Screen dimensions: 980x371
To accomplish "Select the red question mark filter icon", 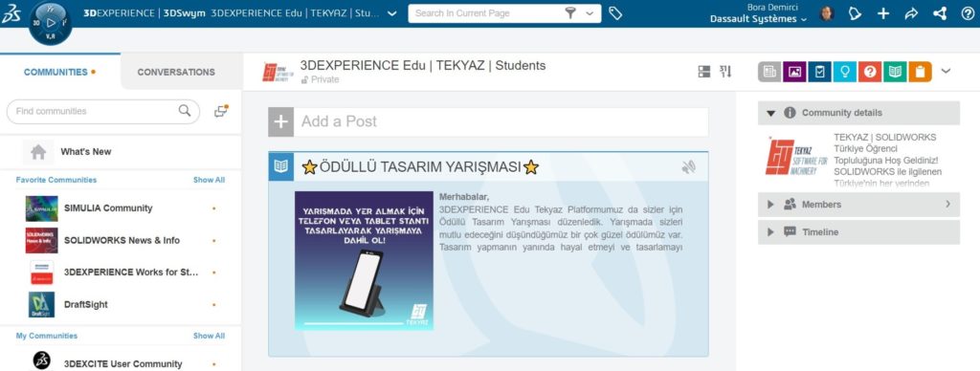I will click(869, 72).
